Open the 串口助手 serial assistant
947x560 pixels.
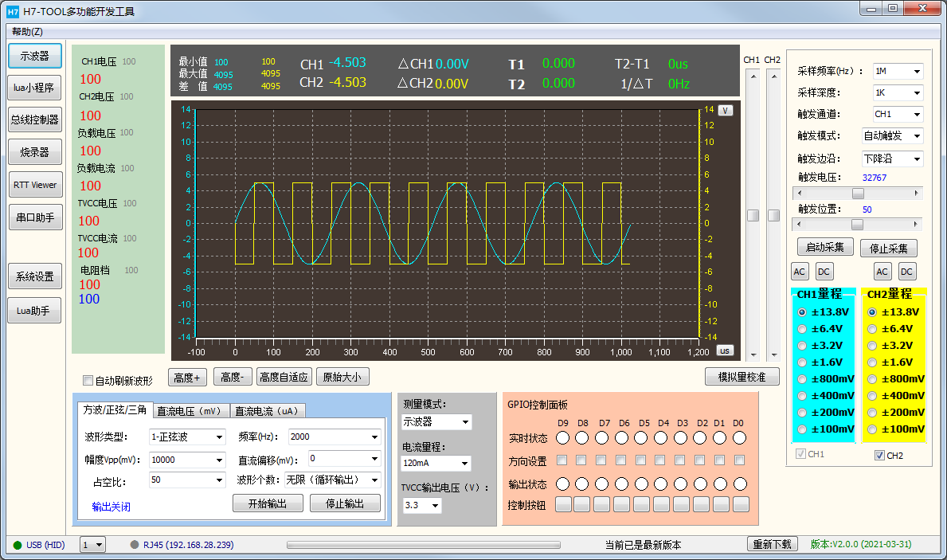pyautogui.click(x=35, y=217)
